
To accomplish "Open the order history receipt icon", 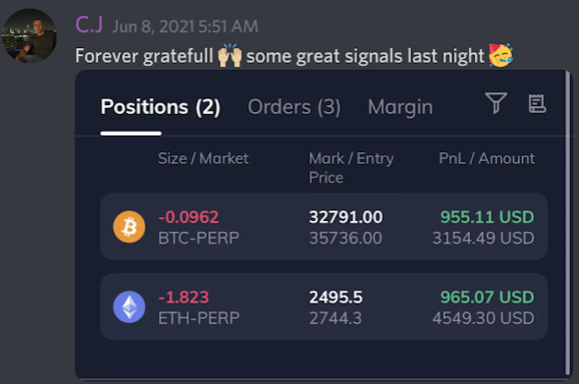I will (537, 103).
